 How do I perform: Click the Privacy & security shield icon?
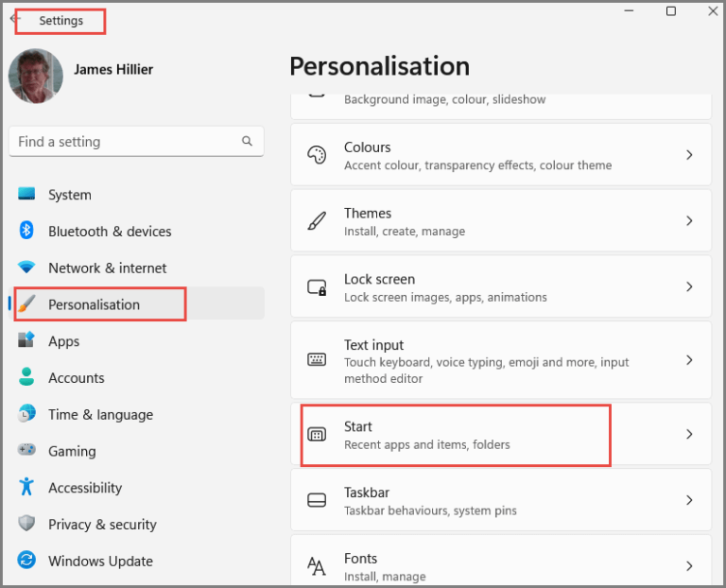[26, 523]
